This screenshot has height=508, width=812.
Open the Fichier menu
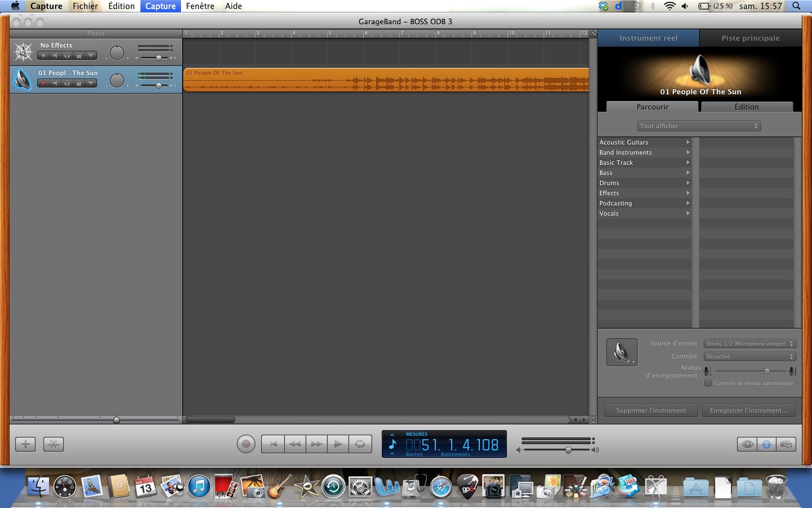(x=85, y=6)
